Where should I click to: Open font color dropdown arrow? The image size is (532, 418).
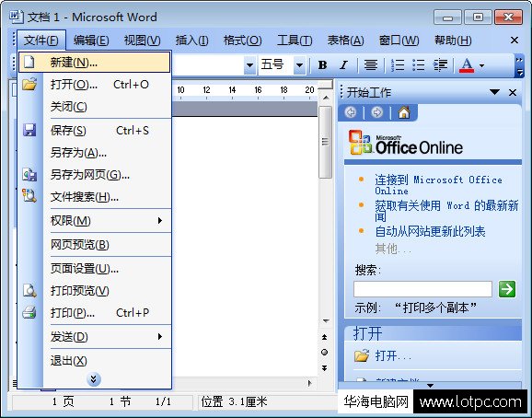coord(481,64)
